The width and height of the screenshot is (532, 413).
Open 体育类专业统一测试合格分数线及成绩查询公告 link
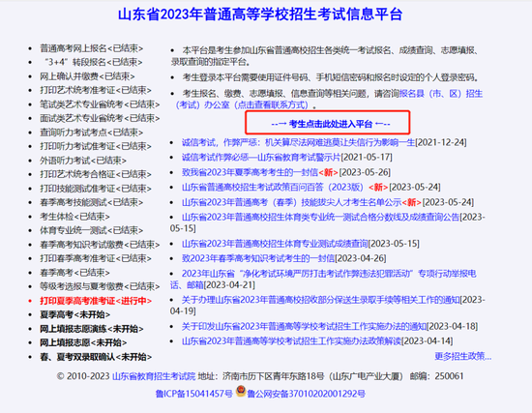[320, 217]
